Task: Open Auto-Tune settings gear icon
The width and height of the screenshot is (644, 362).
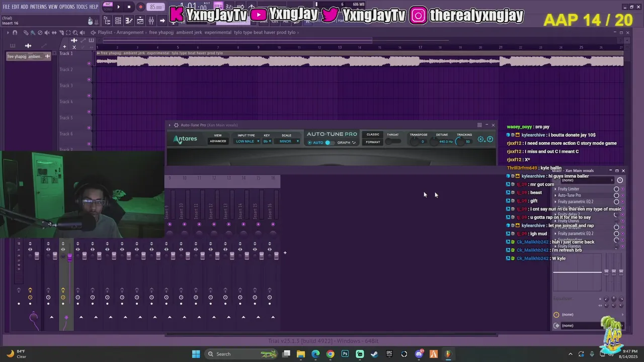Action: 481,139
